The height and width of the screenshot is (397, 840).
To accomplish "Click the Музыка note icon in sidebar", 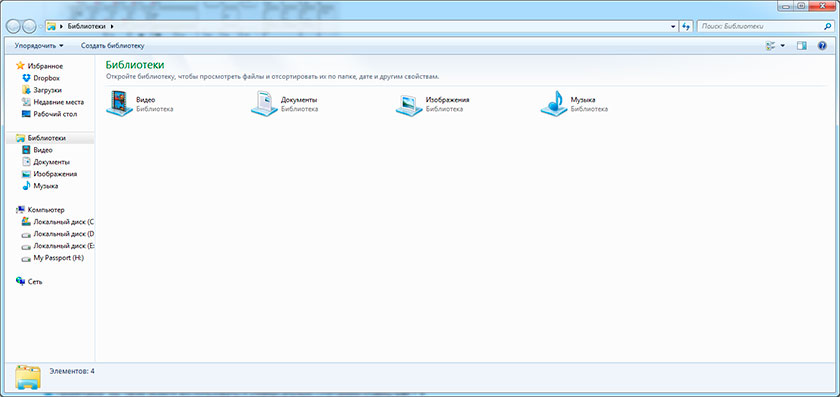I will point(26,186).
